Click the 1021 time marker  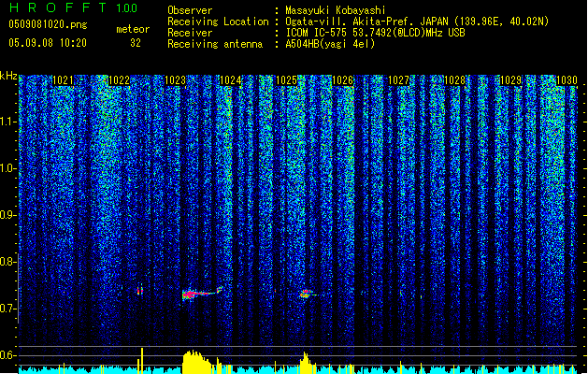click(x=63, y=80)
